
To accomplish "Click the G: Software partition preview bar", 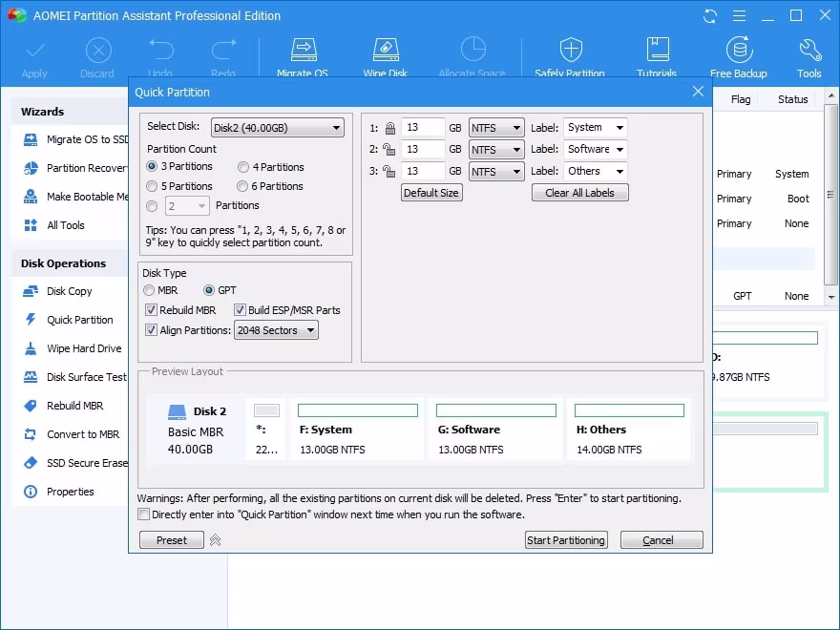I will 496,410.
